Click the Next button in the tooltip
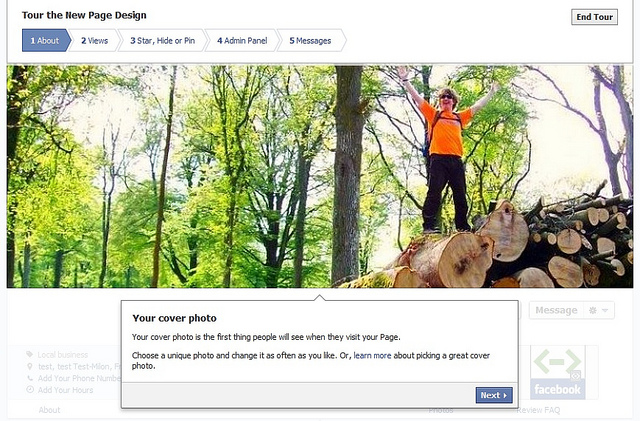This screenshot has height=421, width=640. (x=494, y=395)
